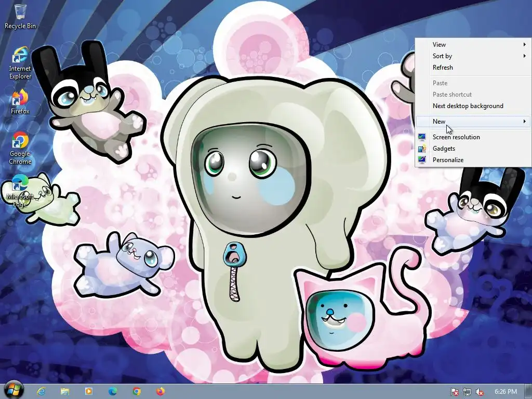The height and width of the screenshot is (399, 532).
Task: Click the Gadgets menu icon
Action: coord(422,149)
